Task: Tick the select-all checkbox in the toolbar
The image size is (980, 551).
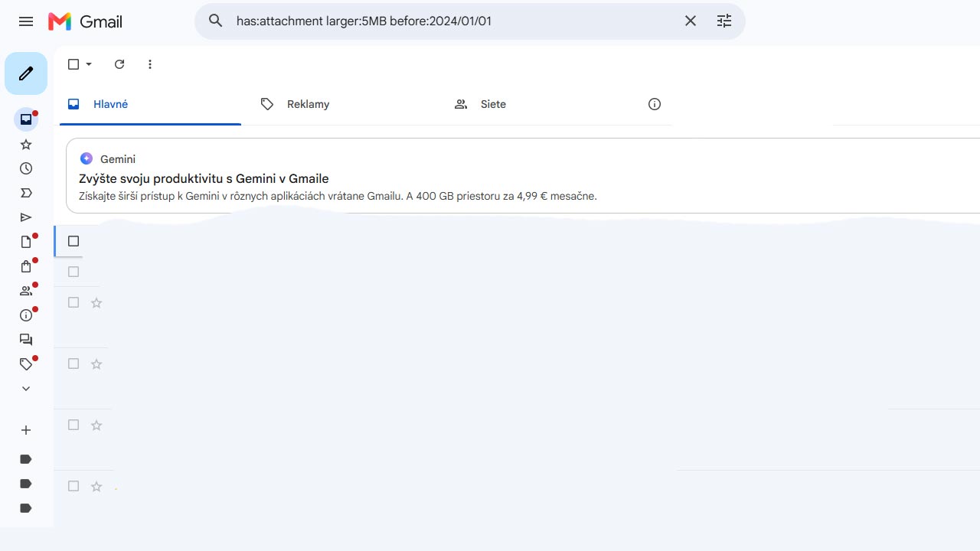Action: point(73,64)
